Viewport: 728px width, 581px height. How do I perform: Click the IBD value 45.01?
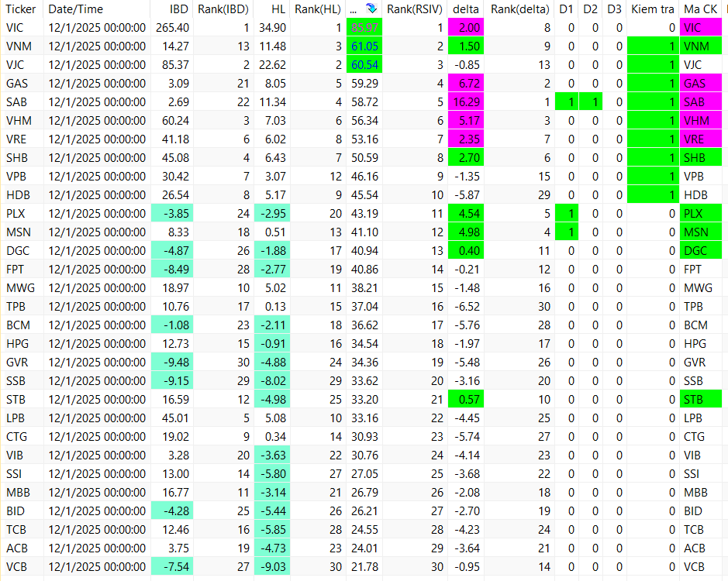tap(175, 418)
